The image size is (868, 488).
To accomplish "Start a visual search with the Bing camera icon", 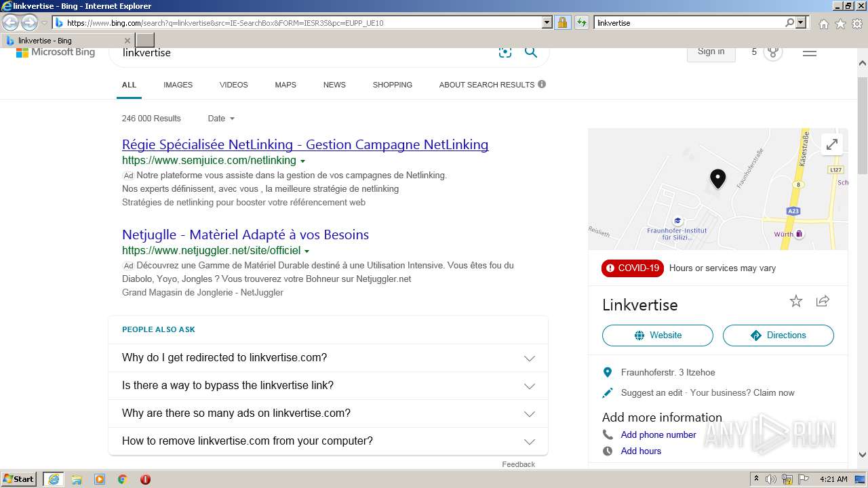I will click(x=505, y=52).
